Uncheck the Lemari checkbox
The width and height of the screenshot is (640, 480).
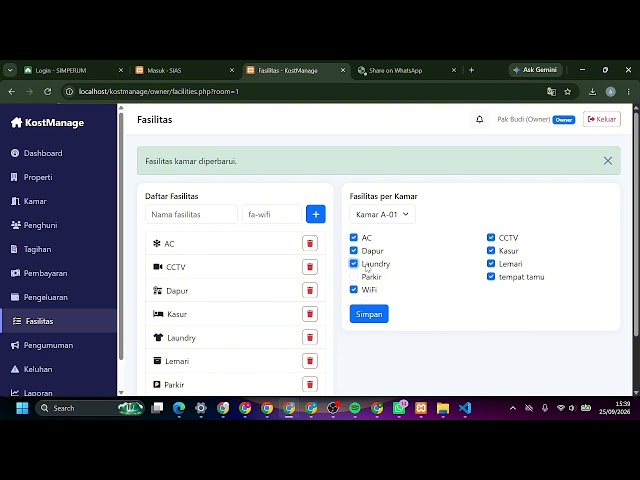pos(491,263)
